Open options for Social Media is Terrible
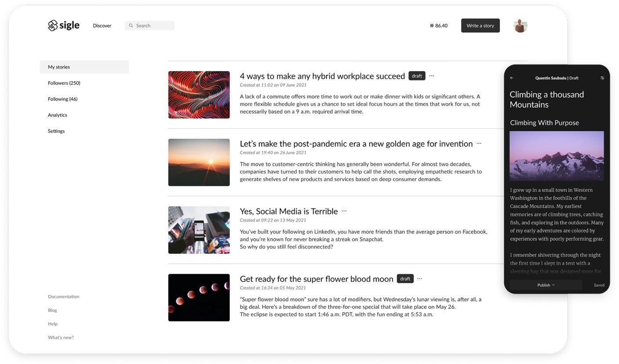The height and width of the screenshot is (364, 619). pos(344,211)
